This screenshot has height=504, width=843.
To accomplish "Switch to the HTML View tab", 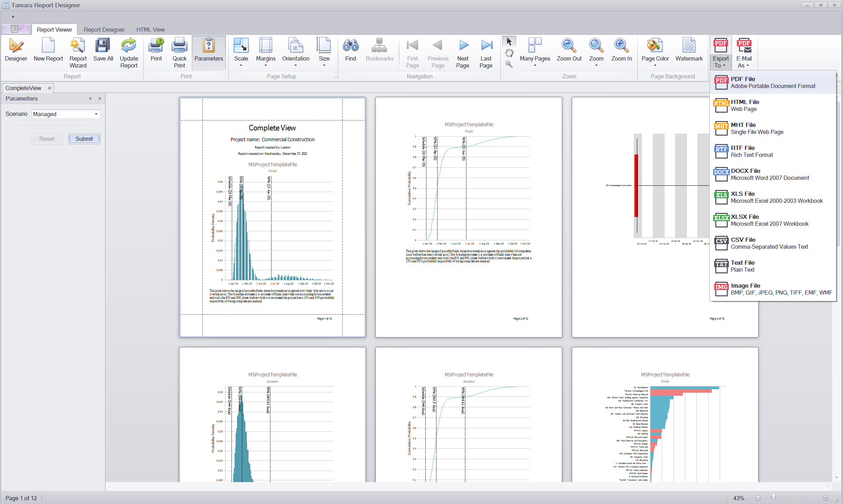I will click(x=150, y=29).
